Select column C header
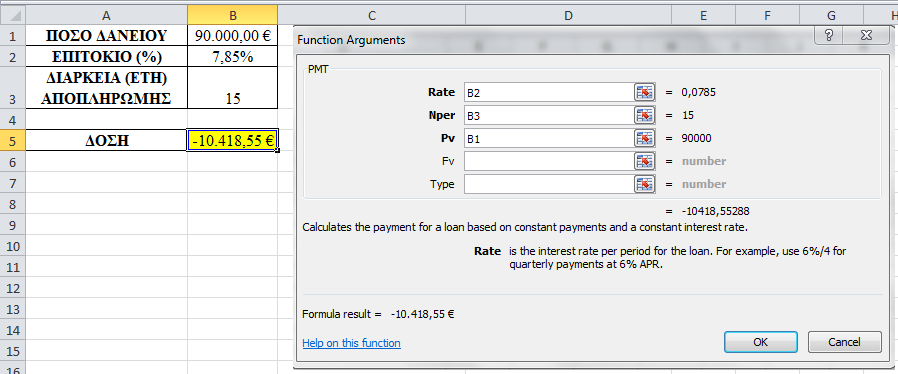Viewport: 898px width, 374px height. coord(372,15)
